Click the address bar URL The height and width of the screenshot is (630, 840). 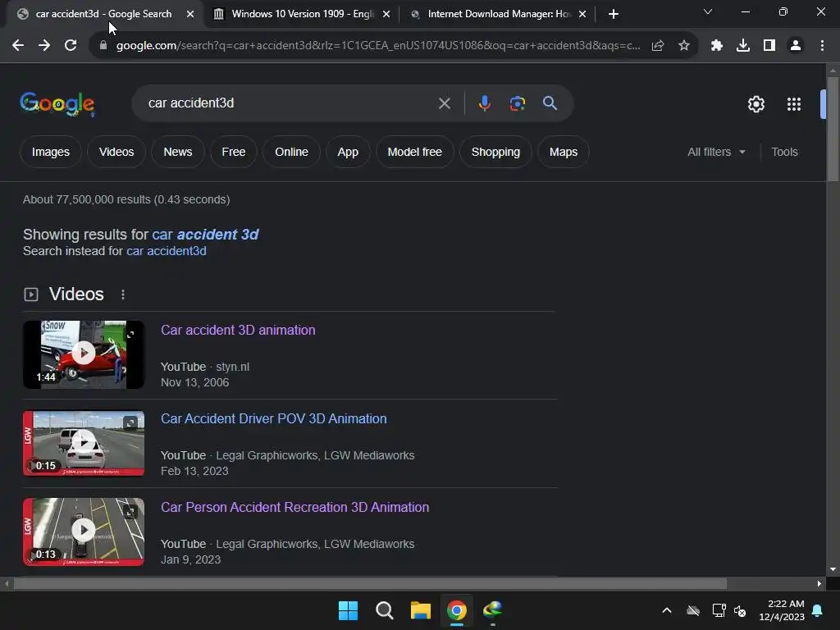pyautogui.click(x=377, y=46)
